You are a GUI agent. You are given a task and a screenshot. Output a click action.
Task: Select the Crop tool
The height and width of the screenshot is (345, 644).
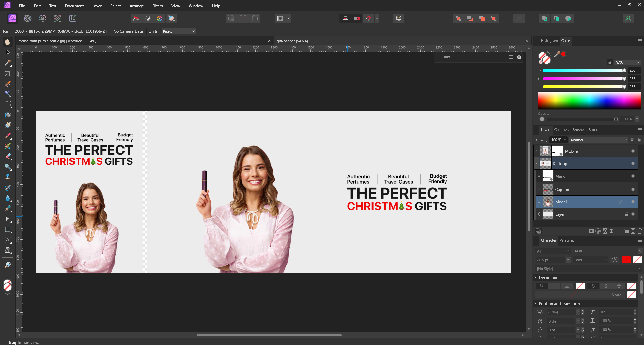click(8, 73)
